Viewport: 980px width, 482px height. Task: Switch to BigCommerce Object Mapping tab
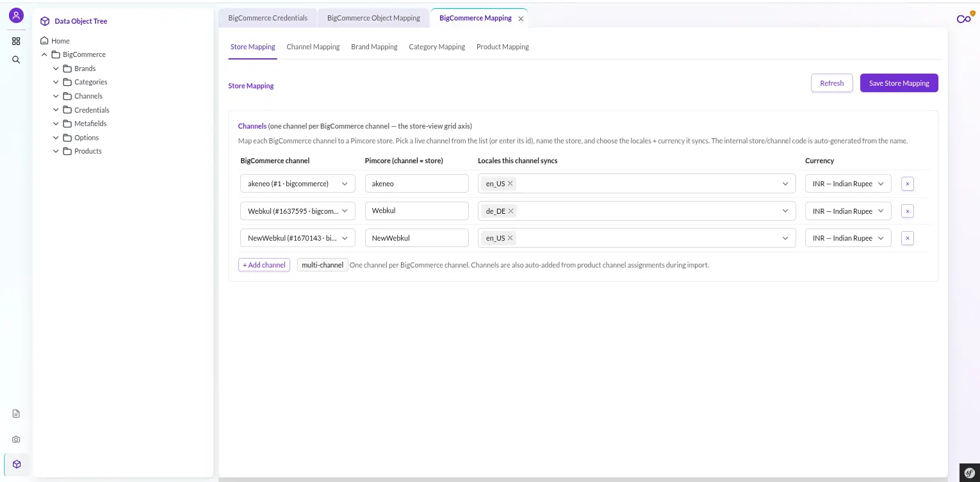click(373, 18)
